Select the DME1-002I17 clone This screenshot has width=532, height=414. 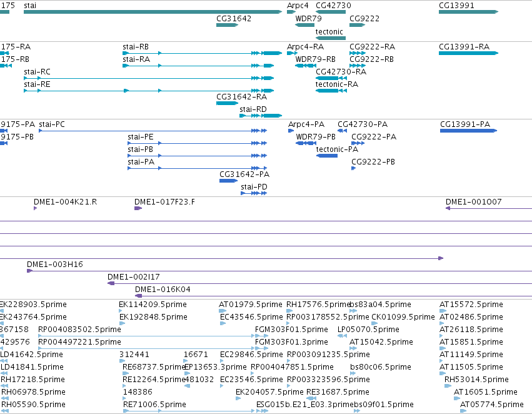319,284
